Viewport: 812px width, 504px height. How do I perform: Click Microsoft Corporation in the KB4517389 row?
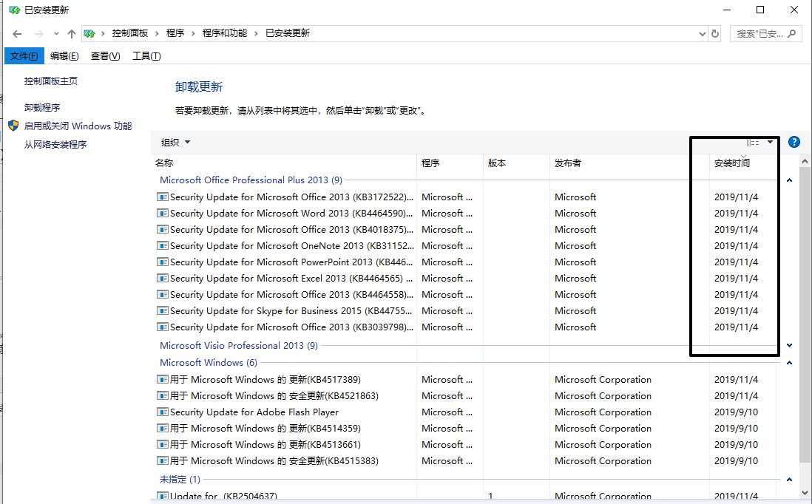603,380
